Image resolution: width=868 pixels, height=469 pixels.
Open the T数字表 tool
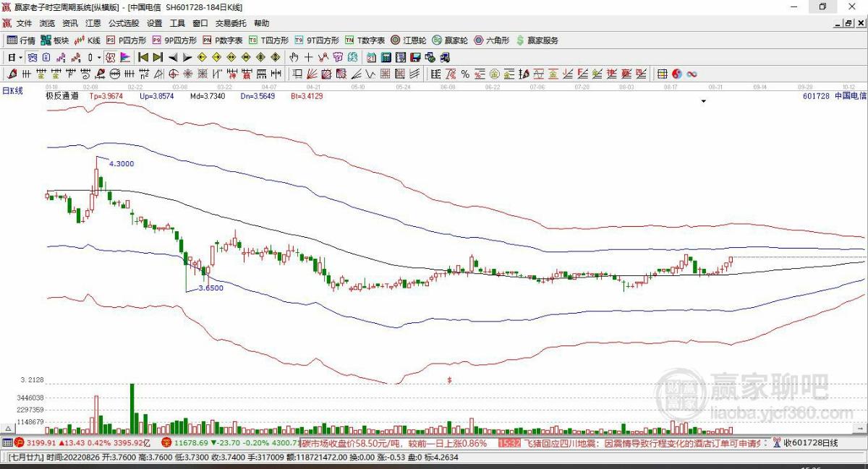coord(365,40)
